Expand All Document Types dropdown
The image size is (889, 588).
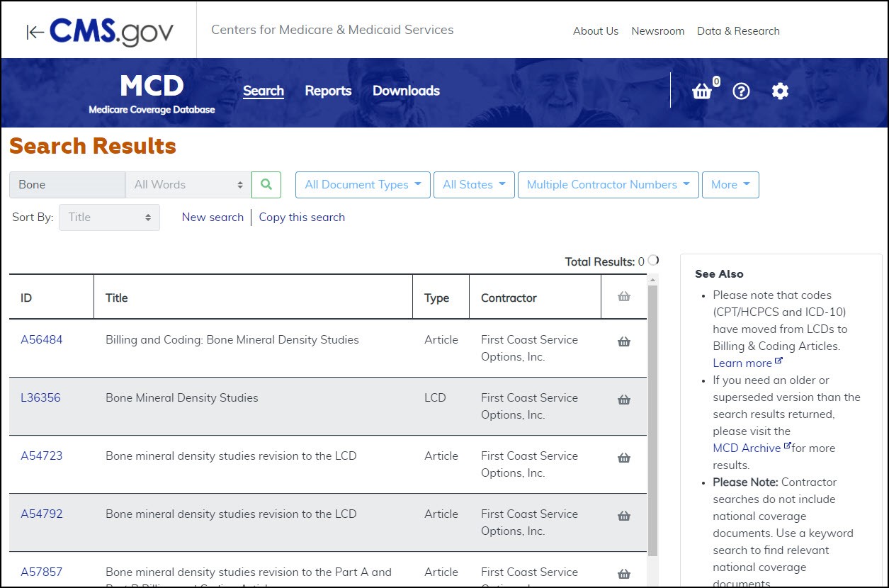click(363, 185)
